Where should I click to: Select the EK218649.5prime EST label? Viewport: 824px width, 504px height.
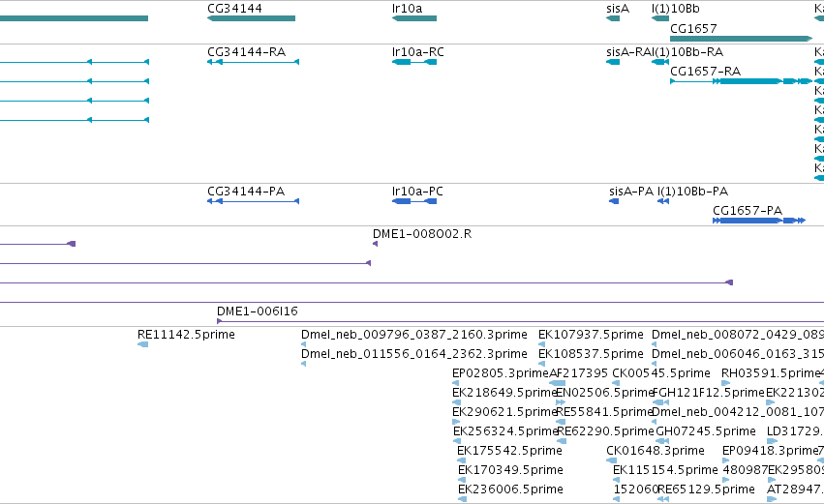504,393
